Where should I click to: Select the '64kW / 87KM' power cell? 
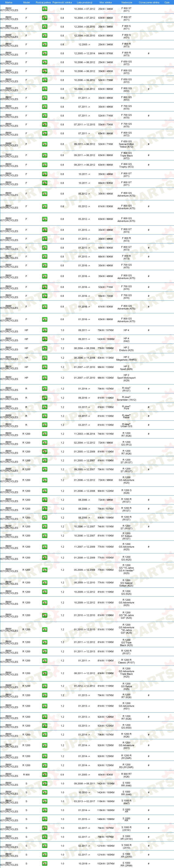[x=105, y=53]
